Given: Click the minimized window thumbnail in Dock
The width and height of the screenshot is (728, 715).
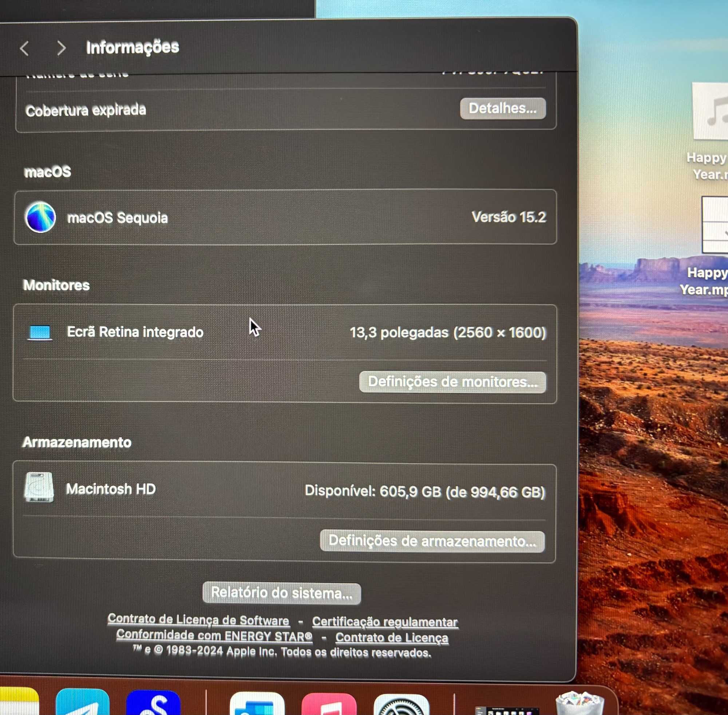Looking at the screenshot, I should point(507,710).
